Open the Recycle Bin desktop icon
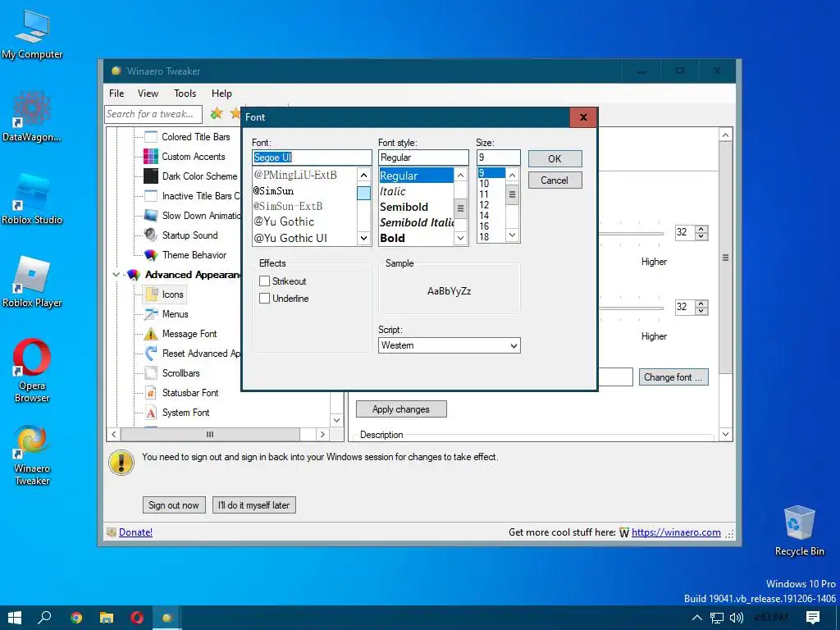The width and height of the screenshot is (840, 630). 799,531
